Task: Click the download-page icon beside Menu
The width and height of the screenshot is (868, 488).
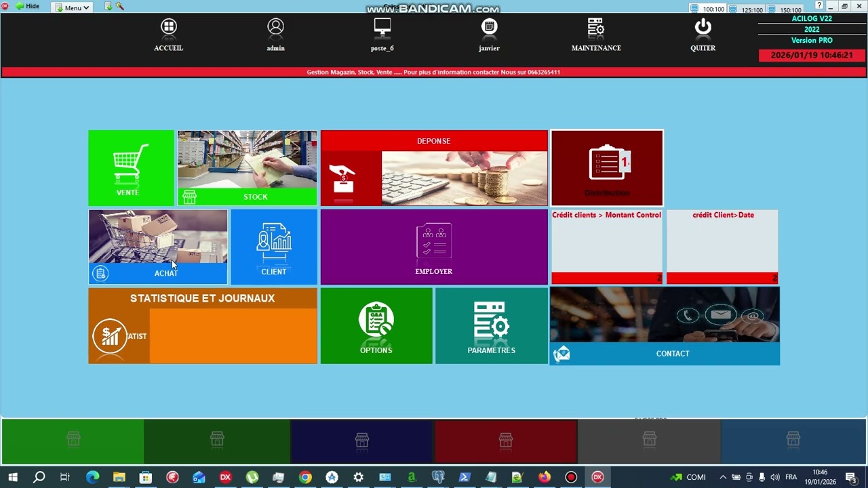Action: [x=108, y=7]
